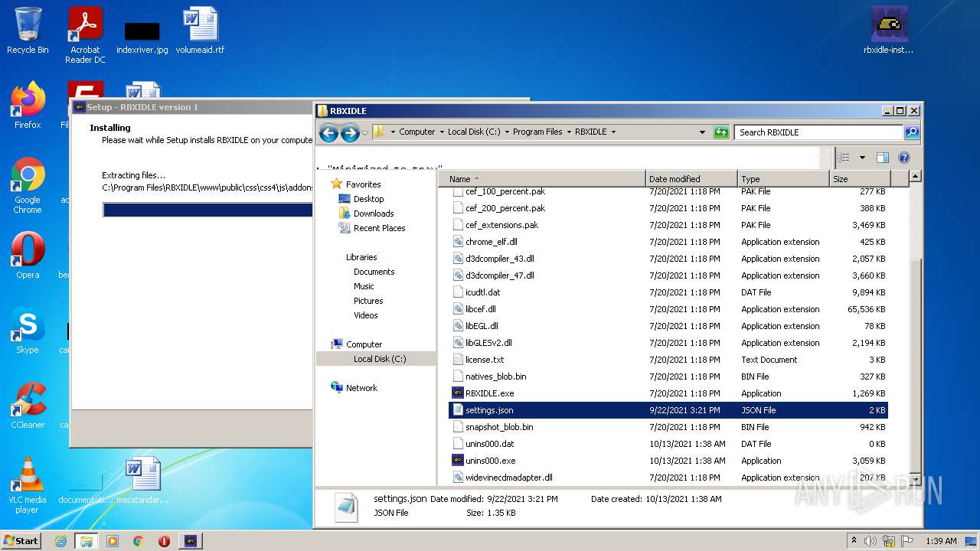This screenshot has height=551, width=980.
Task: Open Downloads in navigation pane
Action: coord(374,214)
